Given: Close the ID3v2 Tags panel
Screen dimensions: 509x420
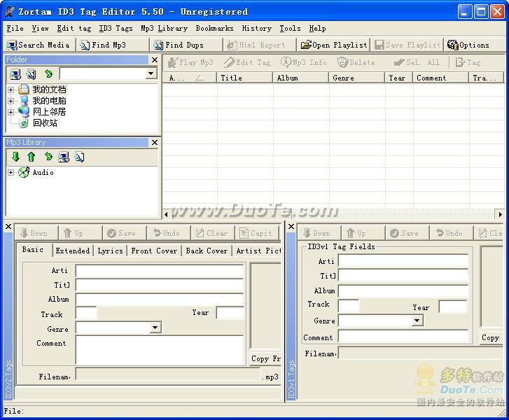Looking at the screenshot, I should click(x=8, y=227).
